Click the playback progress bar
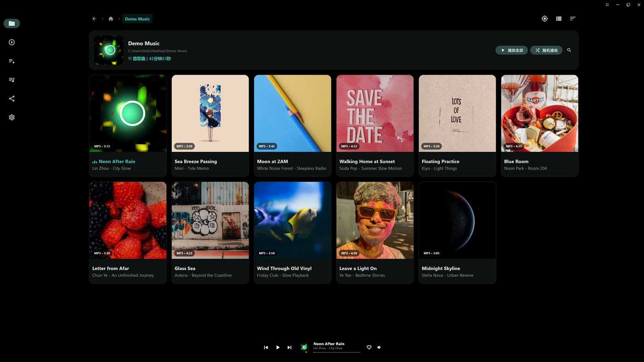This screenshot has height=362, width=644. pyautogui.click(x=337, y=352)
